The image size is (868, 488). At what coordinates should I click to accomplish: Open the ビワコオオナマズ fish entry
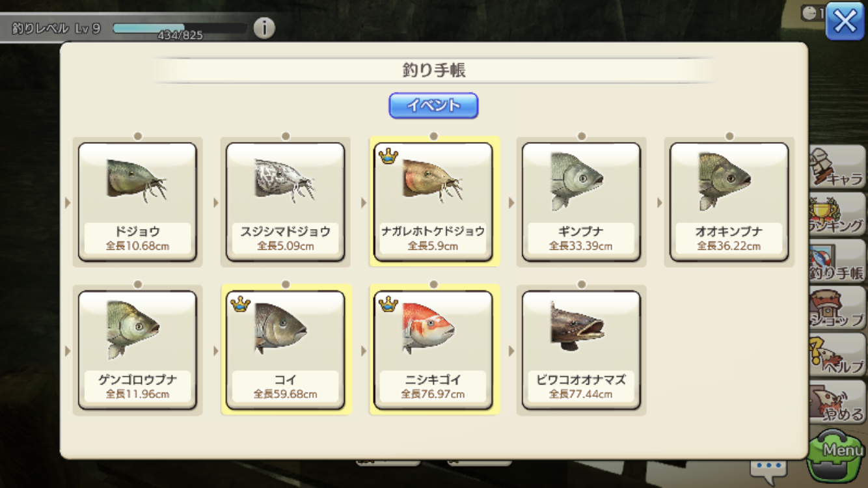coord(581,350)
